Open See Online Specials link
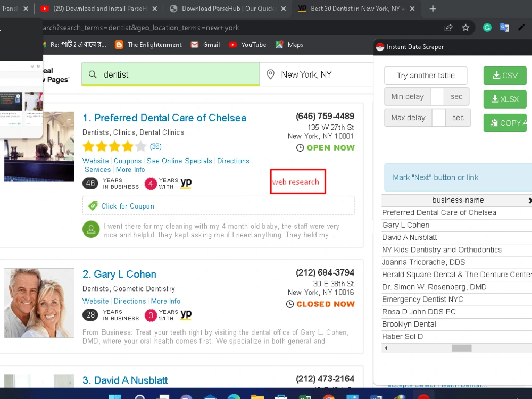The width and height of the screenshot is (532, 399). coord(179,161)
